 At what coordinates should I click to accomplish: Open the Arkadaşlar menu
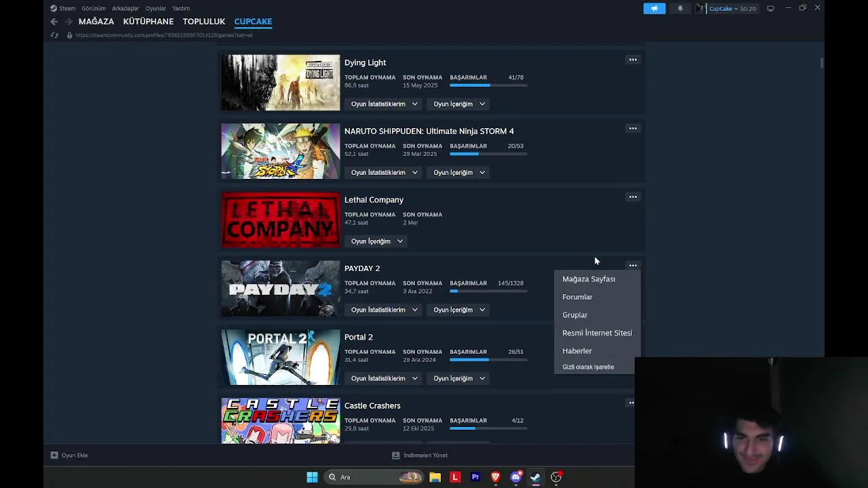pos(125,9)
